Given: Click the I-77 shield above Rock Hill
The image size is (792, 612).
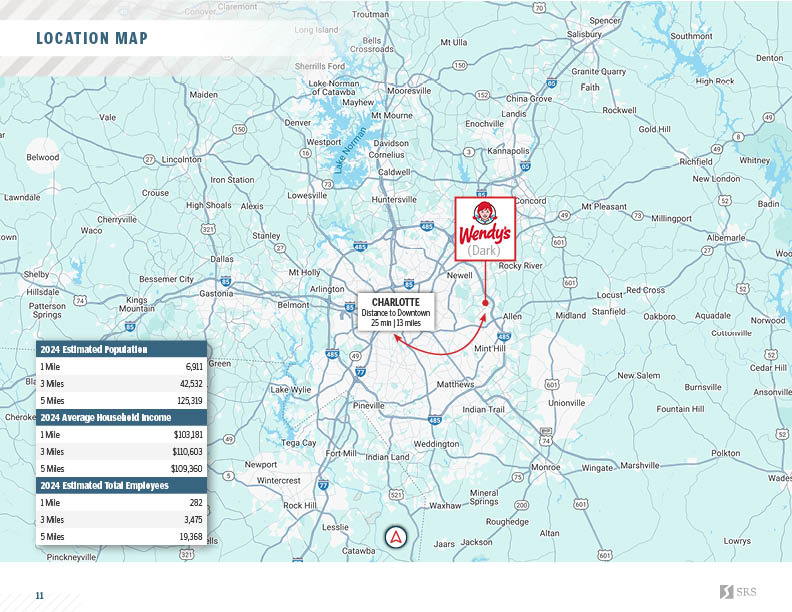Looking at the screenshot, I should pos(323,485).
